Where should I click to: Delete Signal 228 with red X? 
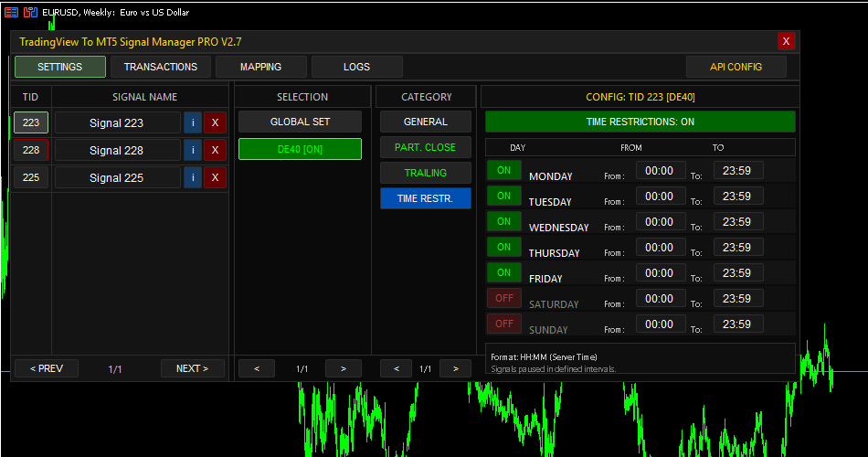coord(216,150)
